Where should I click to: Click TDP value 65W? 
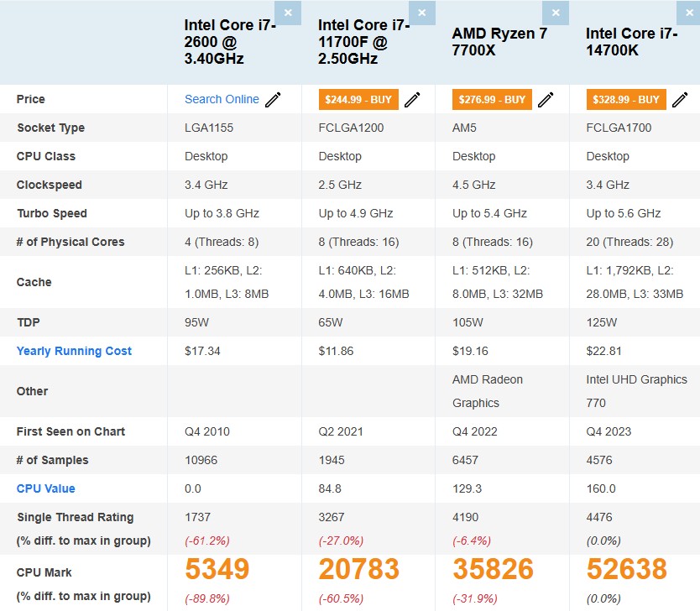(331, 322)
